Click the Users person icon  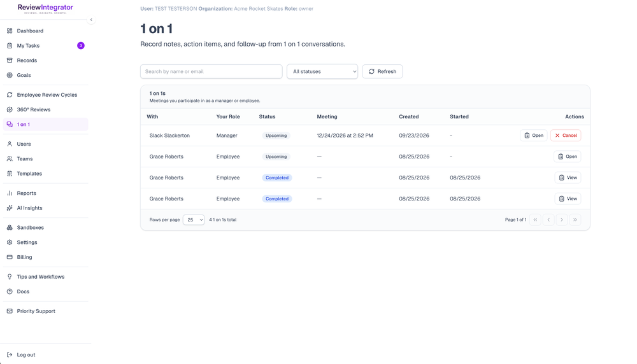click(10, 144)
